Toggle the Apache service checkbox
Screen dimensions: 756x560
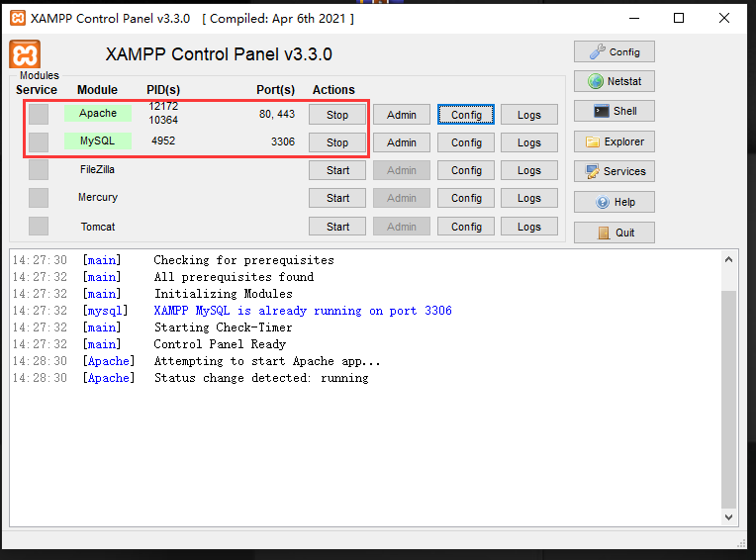[x=39, y=114]
